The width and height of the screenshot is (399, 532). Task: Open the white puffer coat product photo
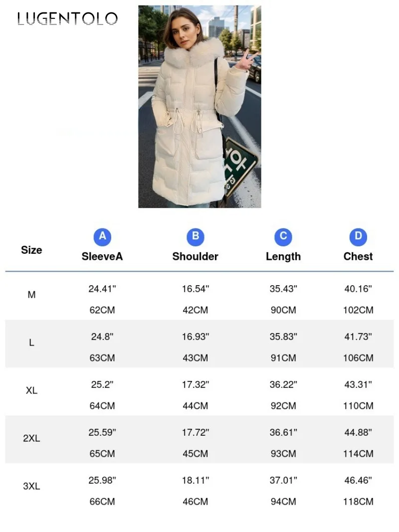click(199, 107)
